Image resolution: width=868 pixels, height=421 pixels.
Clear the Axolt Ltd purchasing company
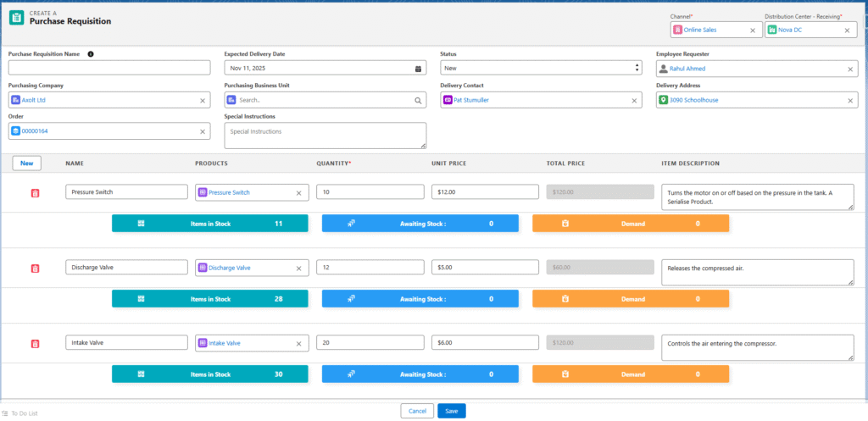(203, 100)
